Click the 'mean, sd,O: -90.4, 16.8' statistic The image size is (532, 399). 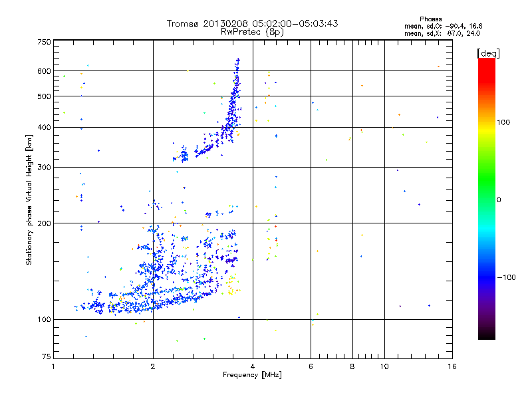coord(443,26)
